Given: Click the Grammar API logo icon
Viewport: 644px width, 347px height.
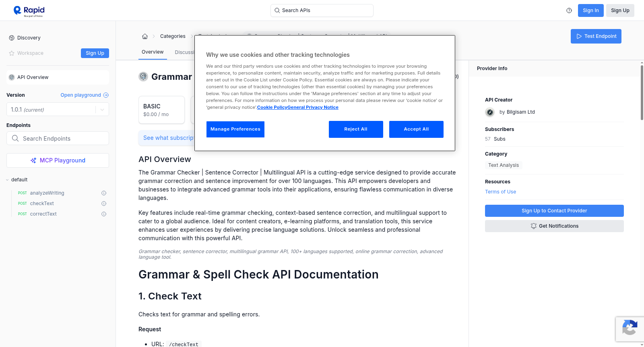Looking at the screenshot, I should pos(143,77).
